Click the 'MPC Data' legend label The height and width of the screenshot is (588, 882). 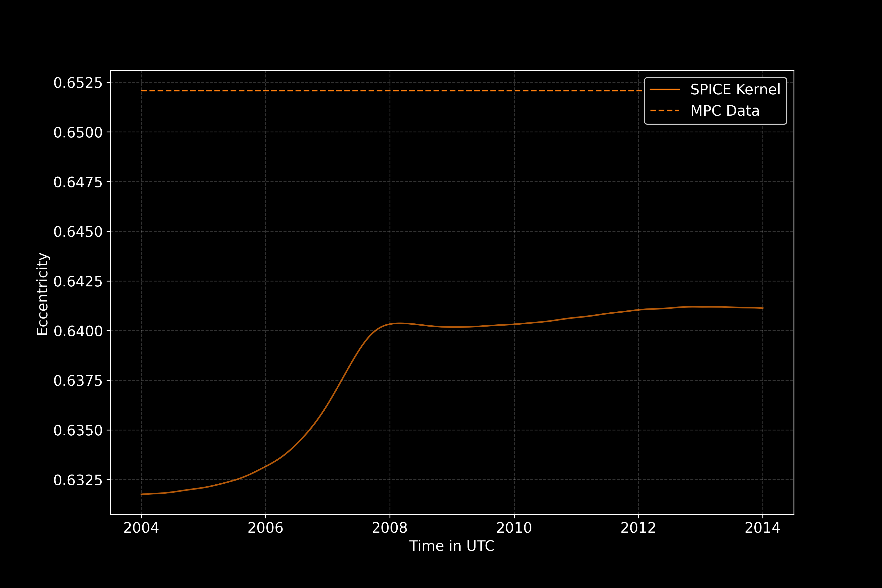point(725,111)
